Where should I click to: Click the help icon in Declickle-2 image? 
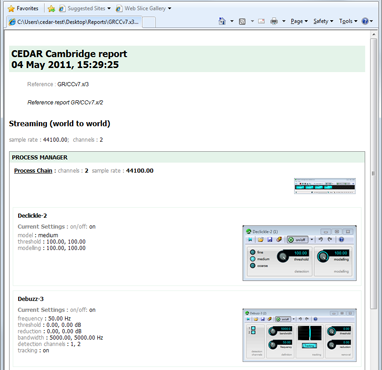341,239
